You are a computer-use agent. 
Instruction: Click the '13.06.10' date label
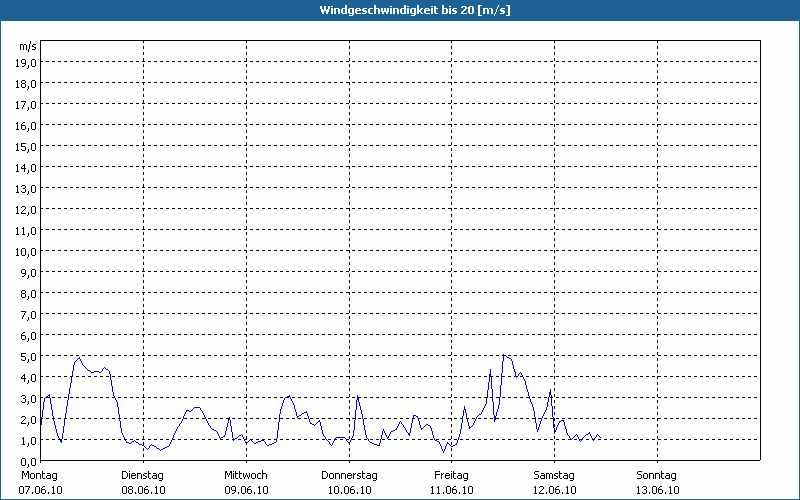tap(658, 490)
